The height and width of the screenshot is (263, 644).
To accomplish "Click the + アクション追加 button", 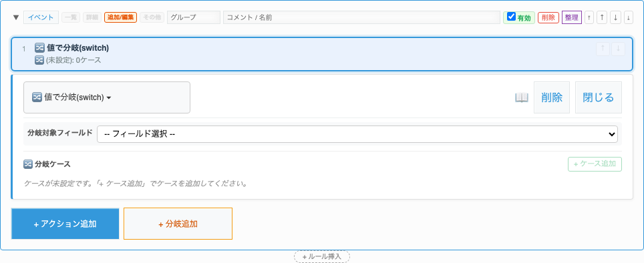I will click(65, 224).
